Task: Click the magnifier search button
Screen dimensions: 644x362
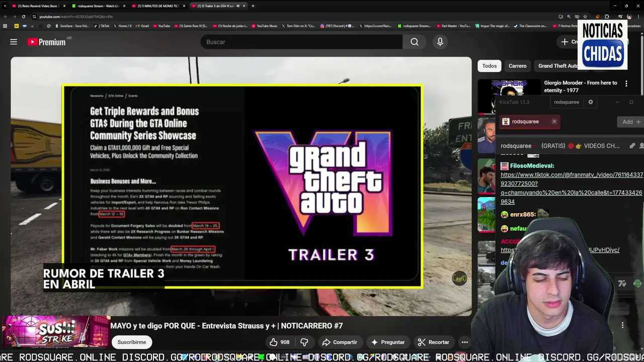Action: (415, 42)
